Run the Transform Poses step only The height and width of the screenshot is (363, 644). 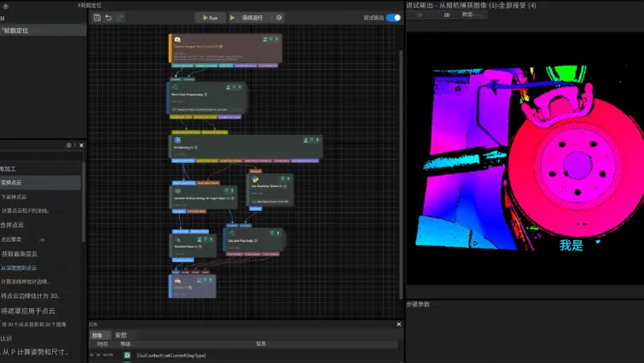pos(212,239)
